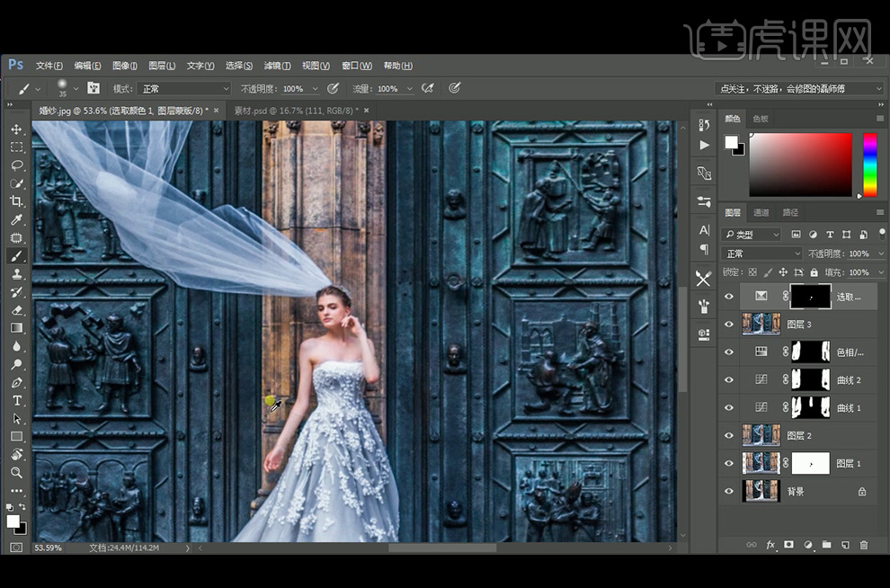Click the delete layer trash icon
Viewport: 890px width, 588px height.
pyautogui.click(x=864, y=545)
